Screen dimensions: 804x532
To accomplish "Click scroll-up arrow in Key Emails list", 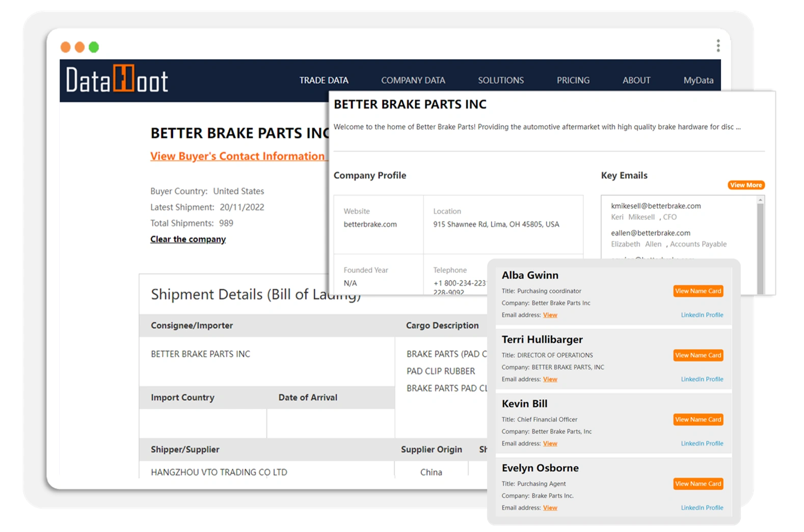I will 760,200.
